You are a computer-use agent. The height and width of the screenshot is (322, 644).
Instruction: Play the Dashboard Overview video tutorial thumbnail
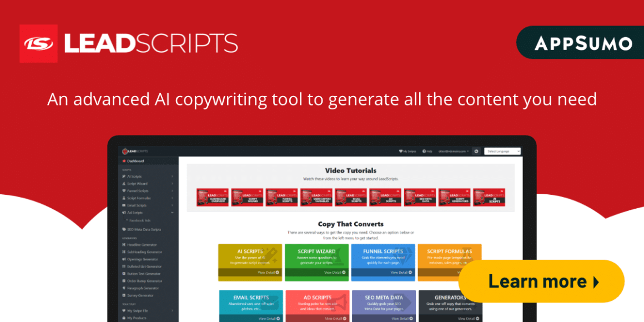pos(213,197)
